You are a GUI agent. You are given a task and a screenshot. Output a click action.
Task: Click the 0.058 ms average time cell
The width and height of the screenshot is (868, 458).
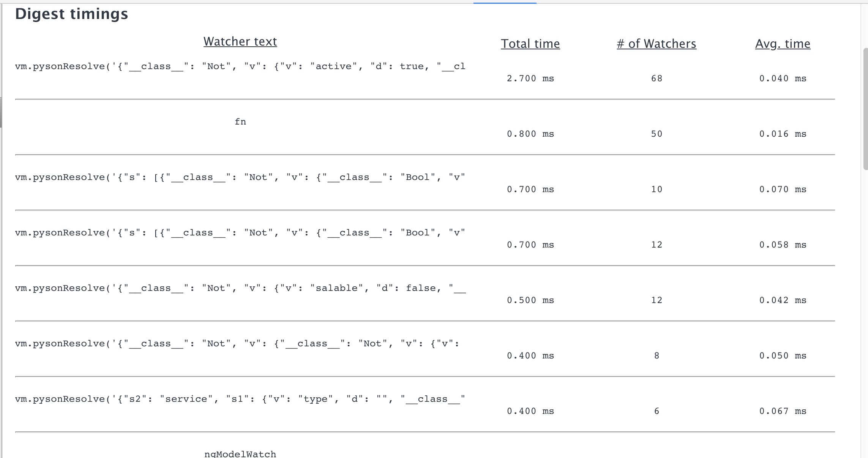coord(783,245)
